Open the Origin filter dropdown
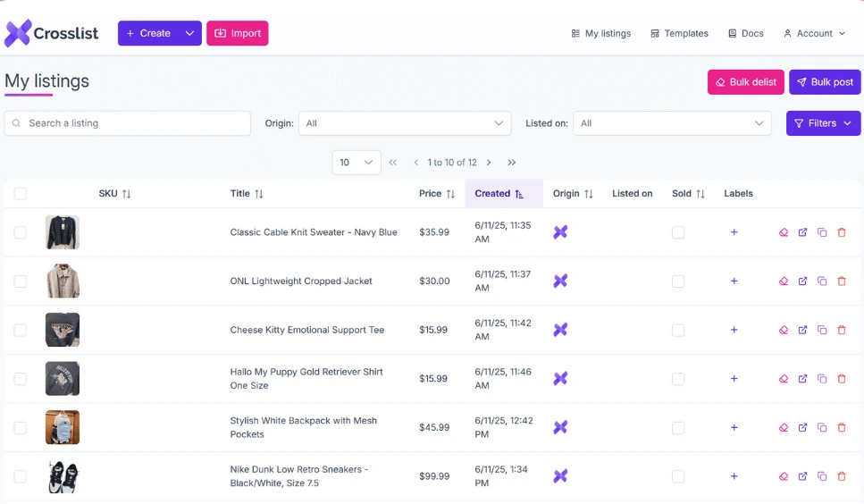 point(405,123)
